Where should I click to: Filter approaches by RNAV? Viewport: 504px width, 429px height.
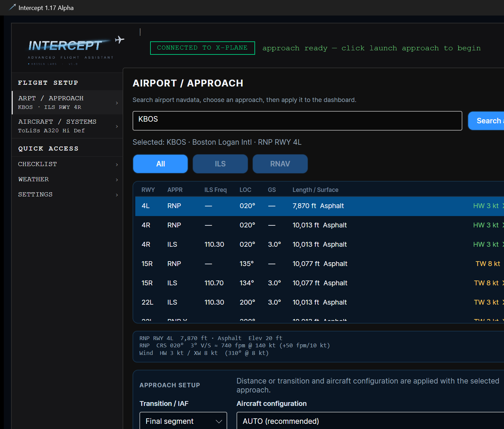[280, 164]
